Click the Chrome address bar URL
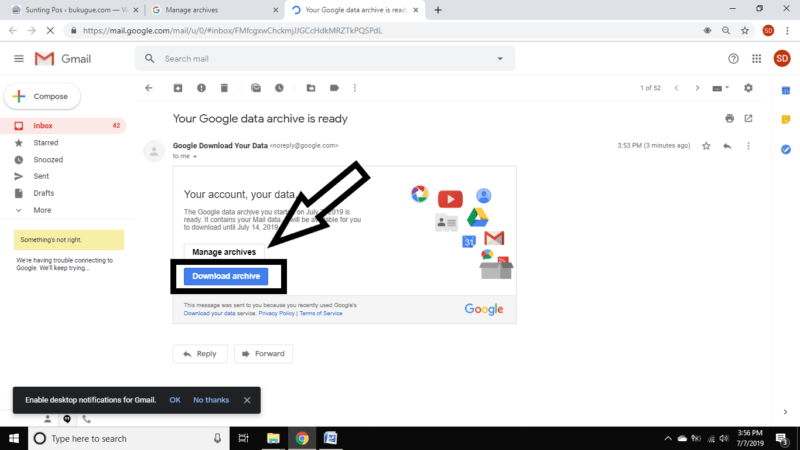This screenshot has width=800, height=450. pos(233,31)
